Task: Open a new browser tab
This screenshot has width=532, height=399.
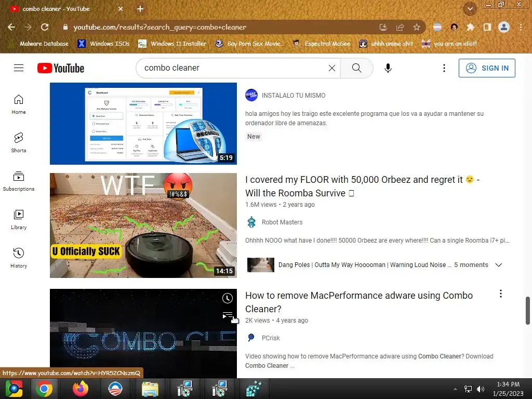Action: click(x=140, y=9)
